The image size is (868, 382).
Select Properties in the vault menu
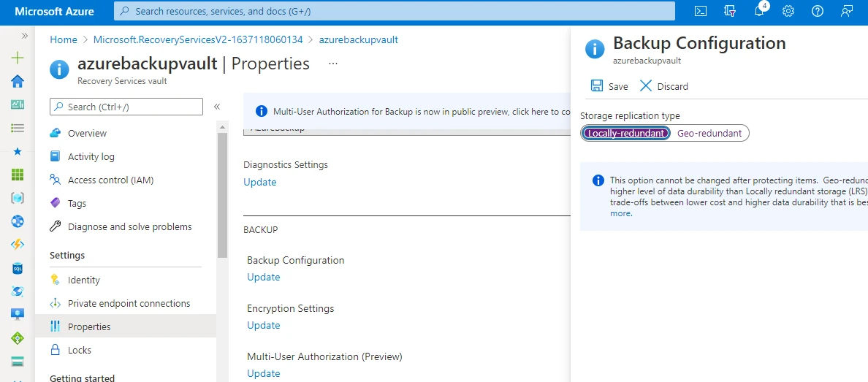[126, 326]
